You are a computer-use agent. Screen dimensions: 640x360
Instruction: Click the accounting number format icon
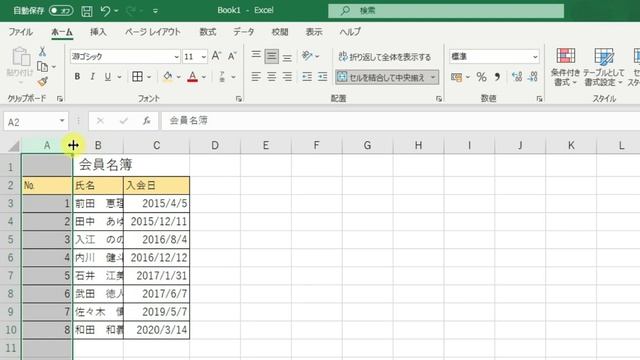click(x=456, y=77)
